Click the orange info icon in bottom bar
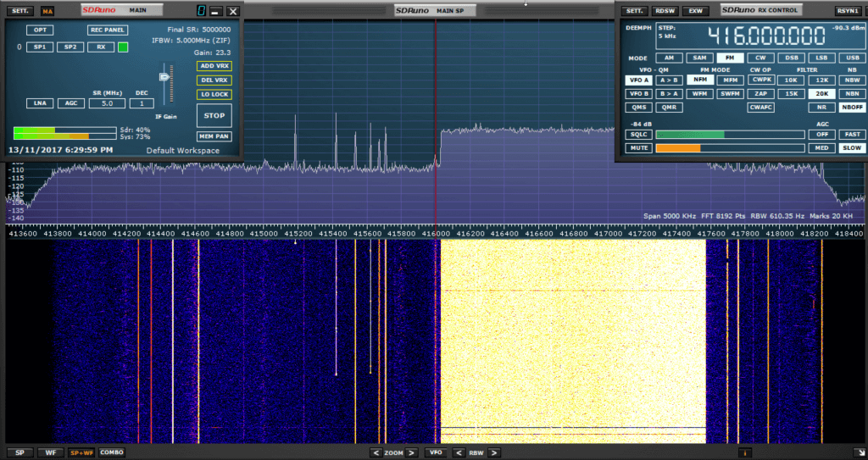Viewport: 868px width, 460px height. coord(745,452)
